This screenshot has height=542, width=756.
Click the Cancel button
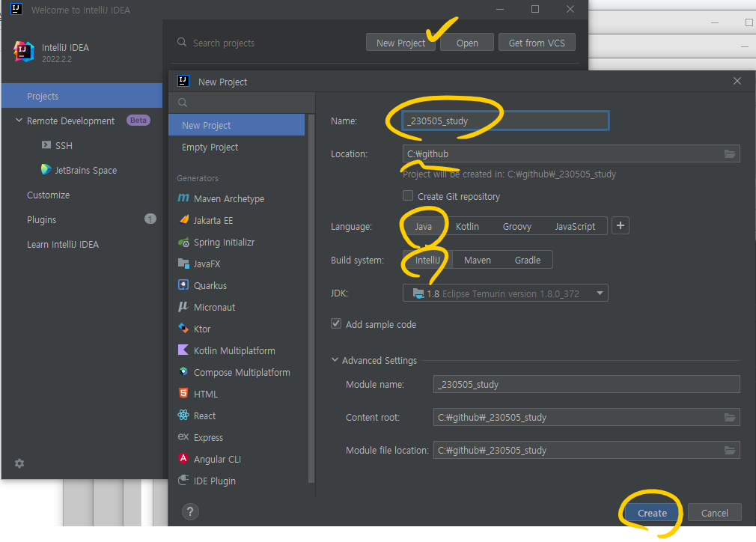pyautogui.click(x=715, y=513)
